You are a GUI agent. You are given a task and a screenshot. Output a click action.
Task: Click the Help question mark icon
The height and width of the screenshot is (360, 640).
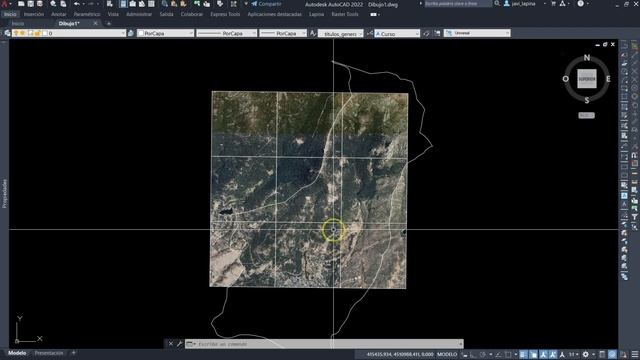[x=580, y=4]
